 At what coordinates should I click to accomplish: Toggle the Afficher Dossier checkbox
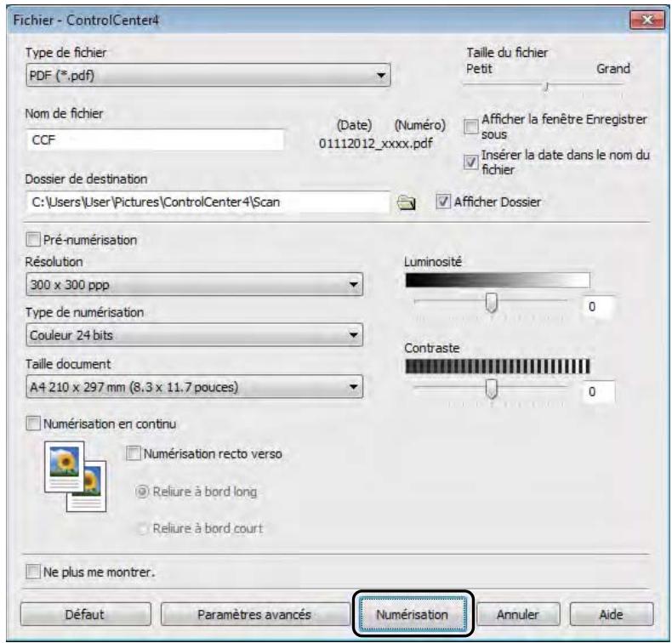pos(442,202)
